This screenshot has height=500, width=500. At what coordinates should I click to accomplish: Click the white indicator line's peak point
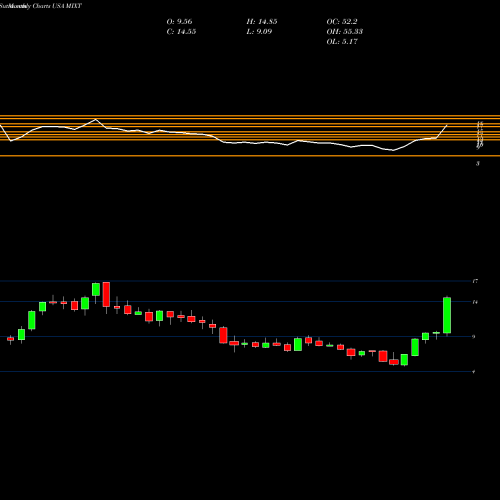tap(96, 119)
